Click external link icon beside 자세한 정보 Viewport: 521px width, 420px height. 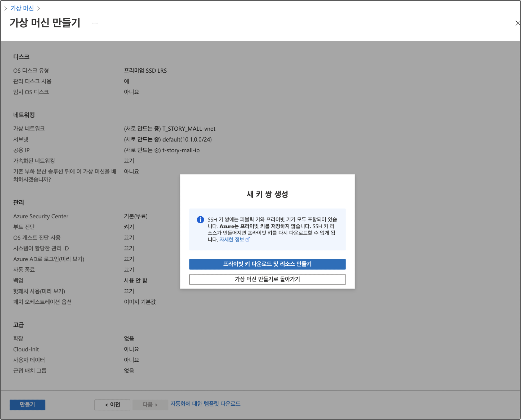(247, 239)
